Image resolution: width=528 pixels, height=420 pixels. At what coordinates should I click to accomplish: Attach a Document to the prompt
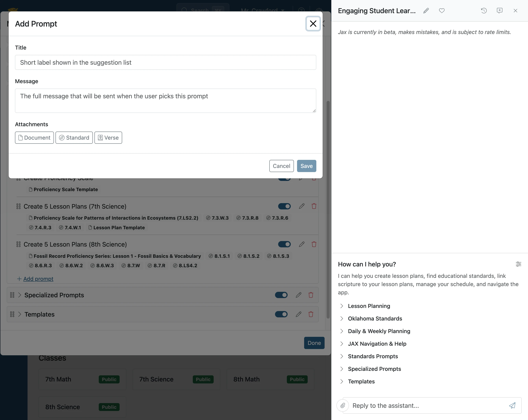[x=34, y=138]
